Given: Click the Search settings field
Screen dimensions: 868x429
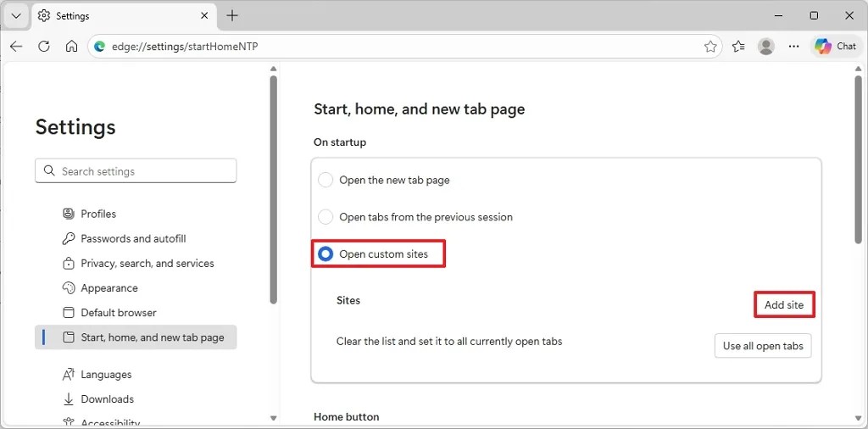Looking at the screenshot, I should pyautogui.click(x=136, y=171).
